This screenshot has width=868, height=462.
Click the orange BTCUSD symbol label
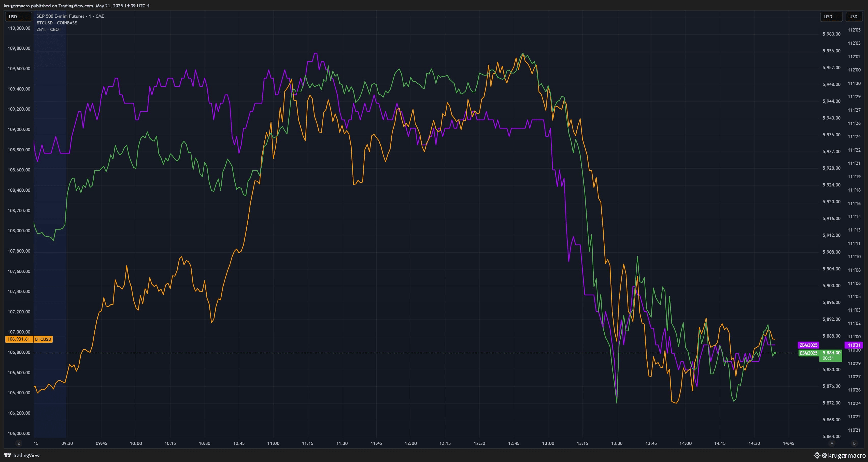pos(43,339)
